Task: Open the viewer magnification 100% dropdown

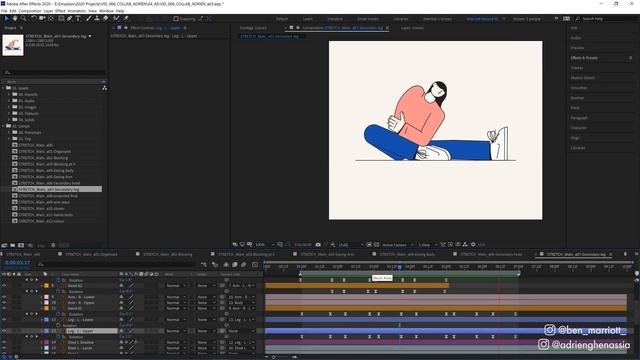Action: click(264, 244)
